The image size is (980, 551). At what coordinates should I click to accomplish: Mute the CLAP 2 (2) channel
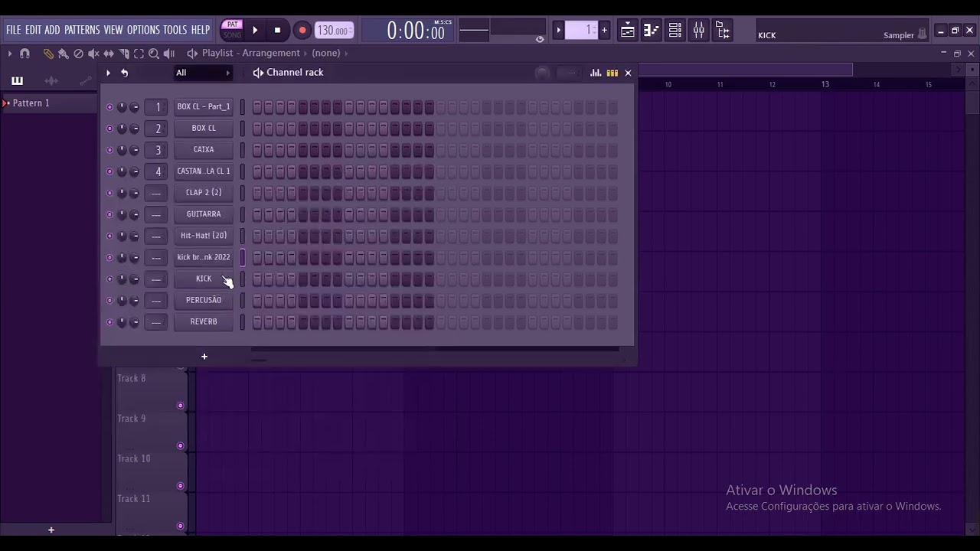pyautogui.click(x=109, y=193)
